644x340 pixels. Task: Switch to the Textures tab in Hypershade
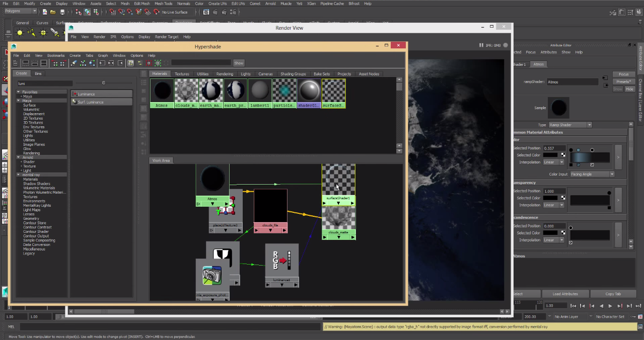[182, 74]
